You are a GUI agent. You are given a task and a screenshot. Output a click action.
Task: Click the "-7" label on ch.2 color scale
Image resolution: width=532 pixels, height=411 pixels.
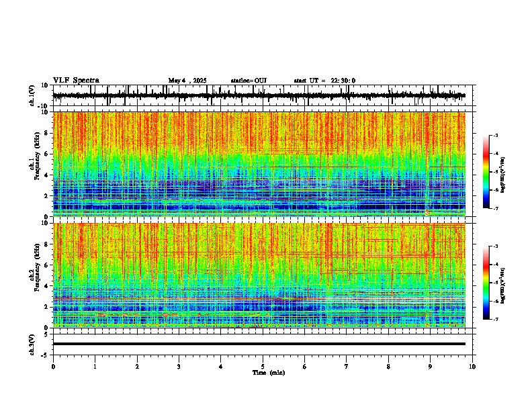496,319
